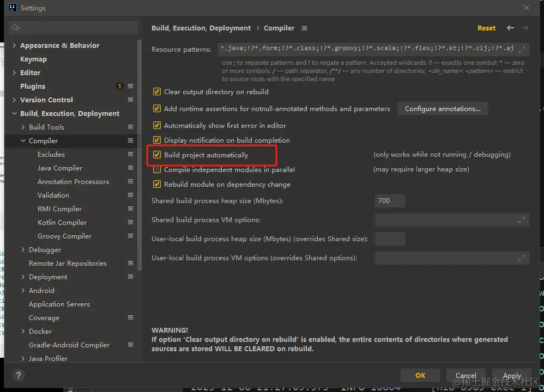Expand the Resource patterns field
544x392 pixels.
click(522, 50)
